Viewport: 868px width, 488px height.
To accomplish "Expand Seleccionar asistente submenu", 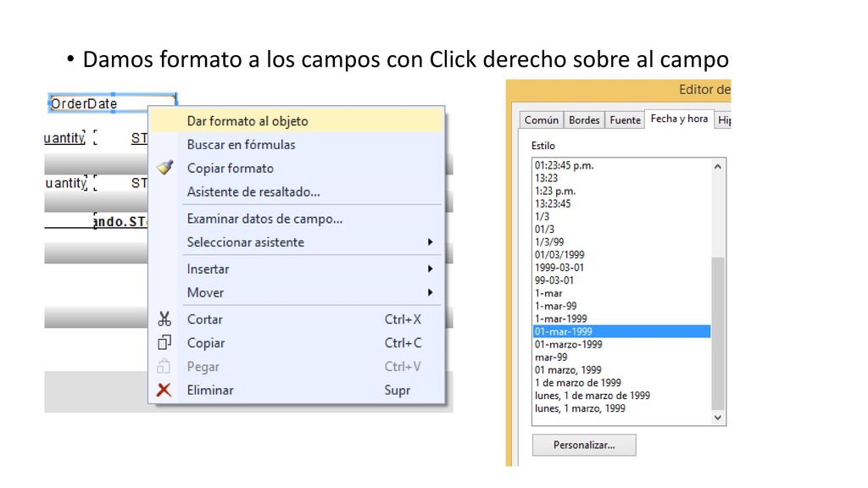I will (297, 242).
